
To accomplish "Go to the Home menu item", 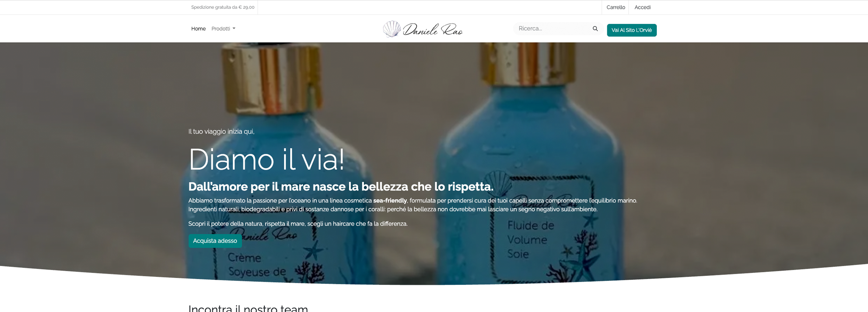I will click(198, 29).
